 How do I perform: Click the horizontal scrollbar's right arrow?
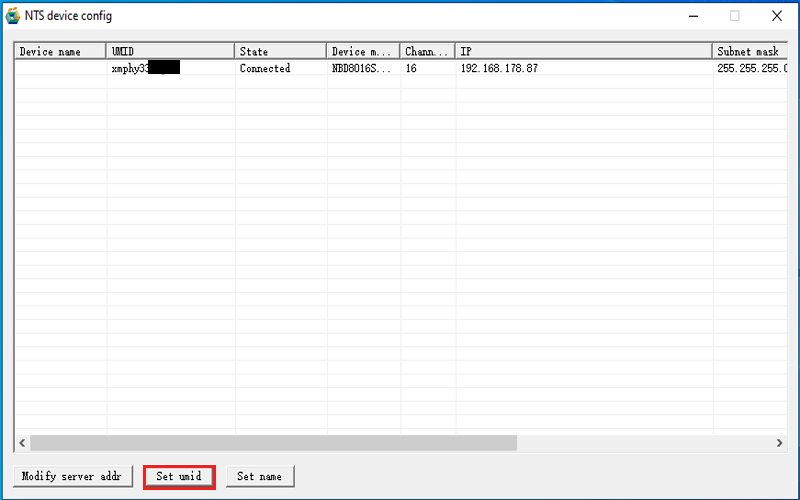[779, 443]
